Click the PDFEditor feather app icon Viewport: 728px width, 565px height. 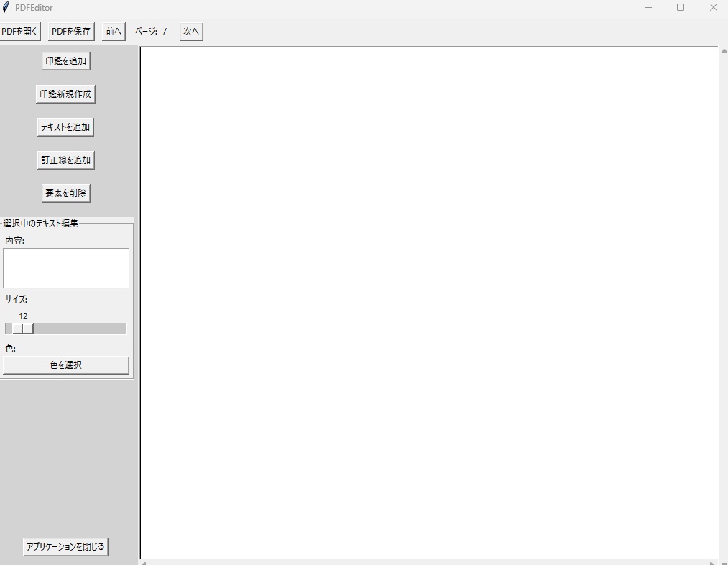(6, 7)
